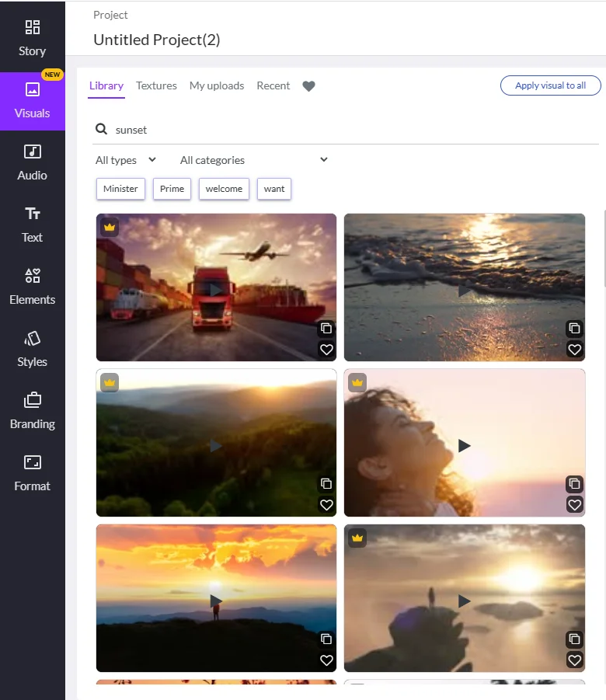Show favorites via heart tab icon
606x700 pixels.
pyautogui.click(x=308, y=85)
